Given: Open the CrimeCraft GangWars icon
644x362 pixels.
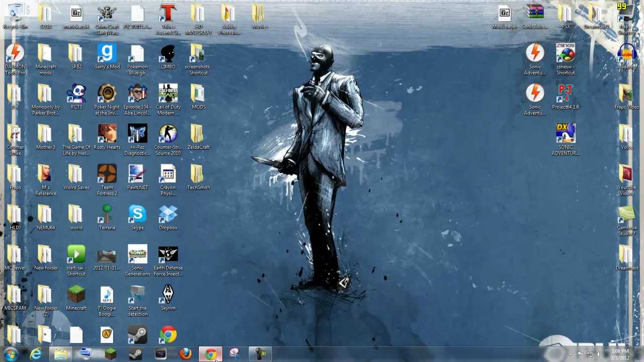Looking at the screenshot, I should [107, 20].
